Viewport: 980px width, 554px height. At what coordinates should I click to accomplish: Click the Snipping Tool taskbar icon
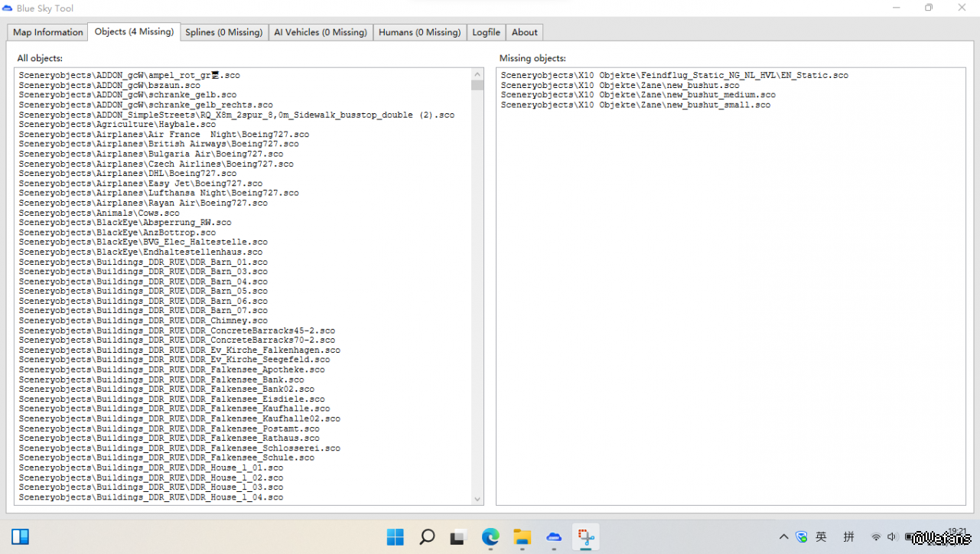pyautogui.click(x=587, y=537)
